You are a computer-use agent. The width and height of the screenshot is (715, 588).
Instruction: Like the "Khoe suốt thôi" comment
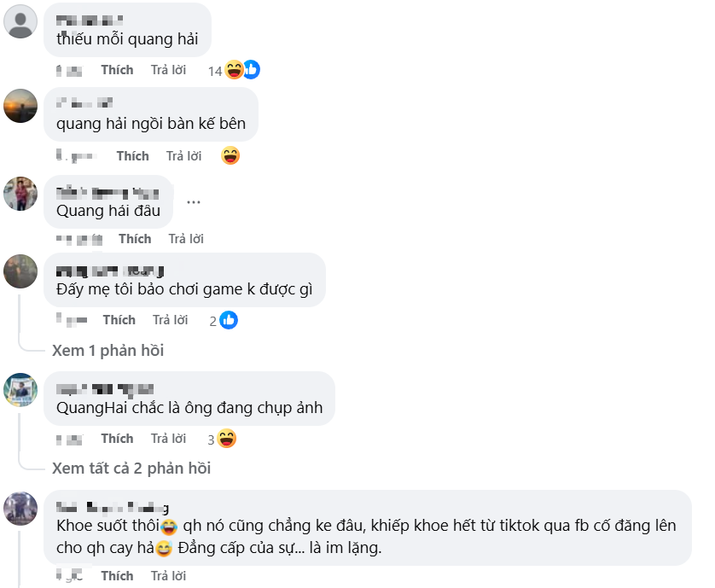[117, 576]
